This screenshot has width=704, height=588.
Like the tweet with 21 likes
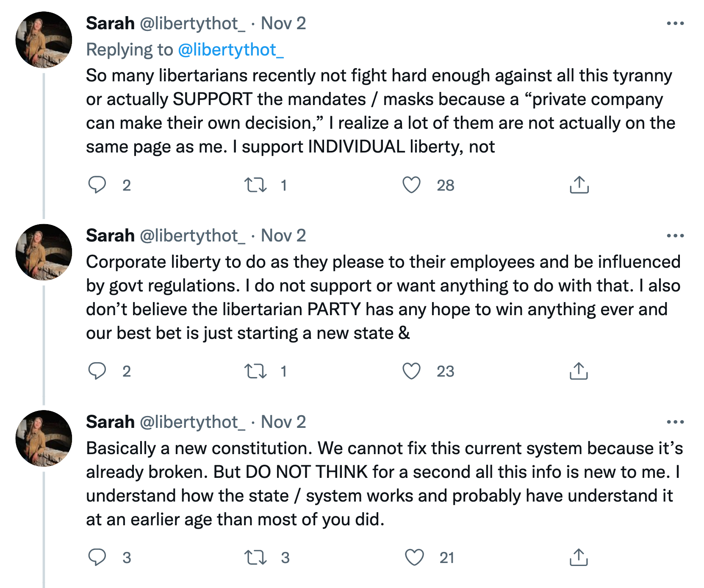coord(414,557)
